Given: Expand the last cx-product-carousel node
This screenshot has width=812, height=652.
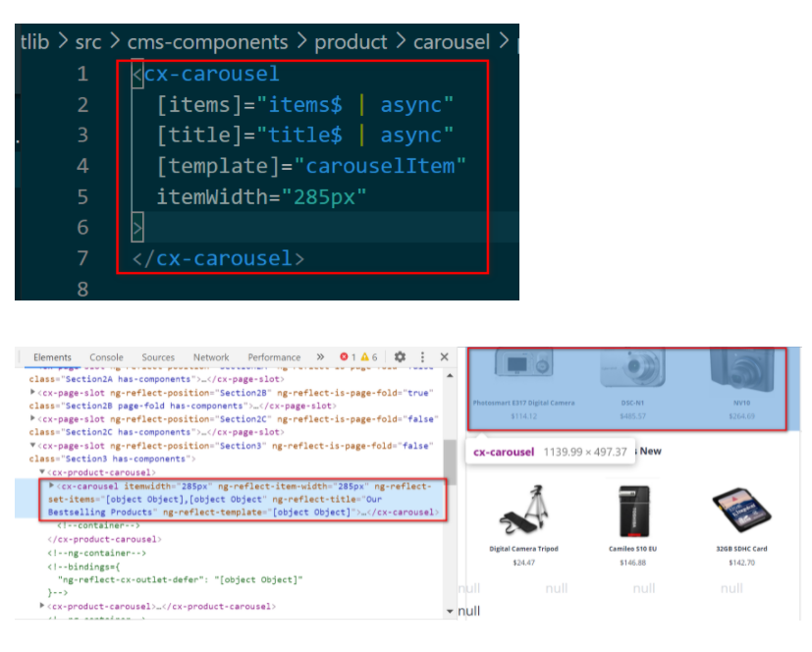Looking at the screenshot, I should [42, 606].
